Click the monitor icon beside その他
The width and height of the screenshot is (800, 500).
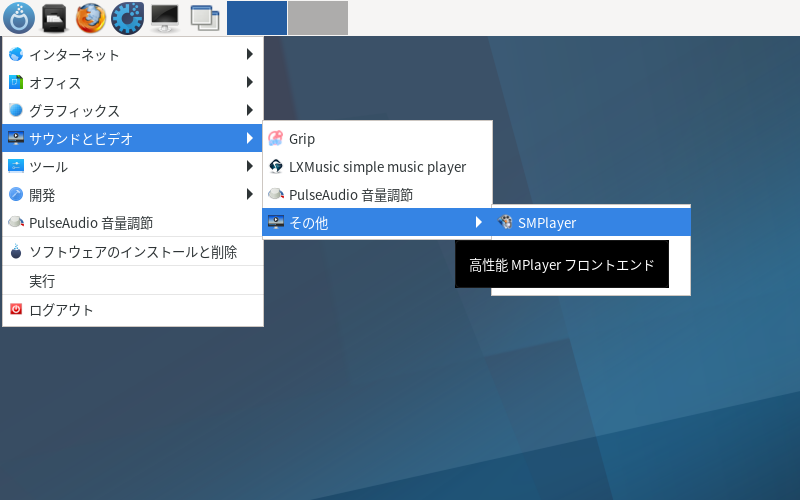coord(276,222)
